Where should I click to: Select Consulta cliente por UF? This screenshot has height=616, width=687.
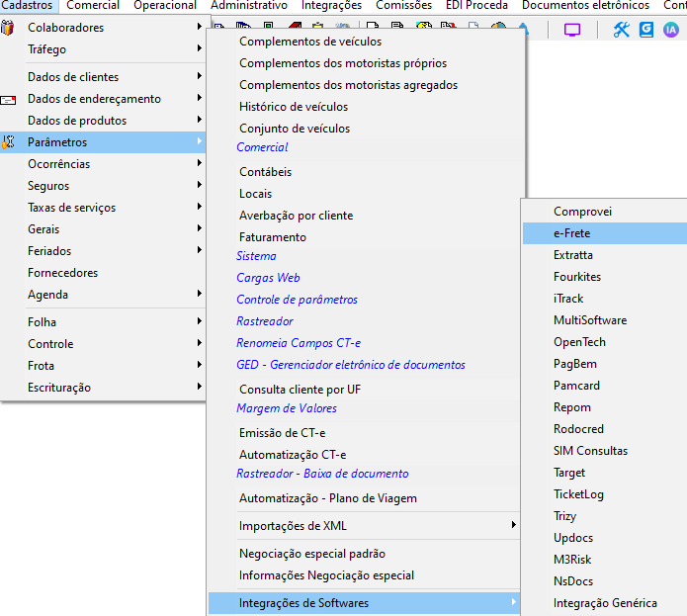(x=301, y=390)
